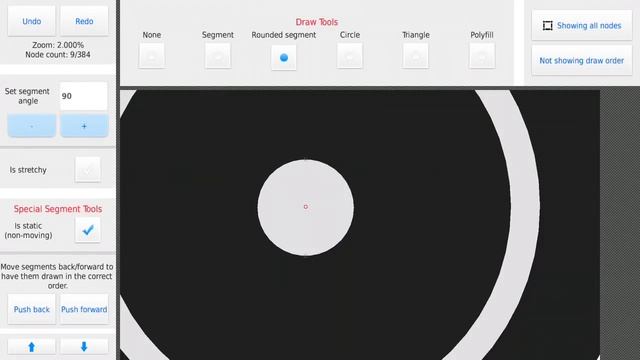The height and width of the screenshot is (360, 640).
Task: Decrease segment angle with minus button
Action: 31,126
